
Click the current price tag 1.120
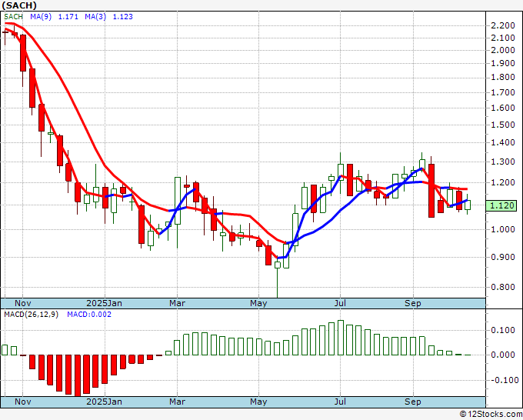click(501, 205)
